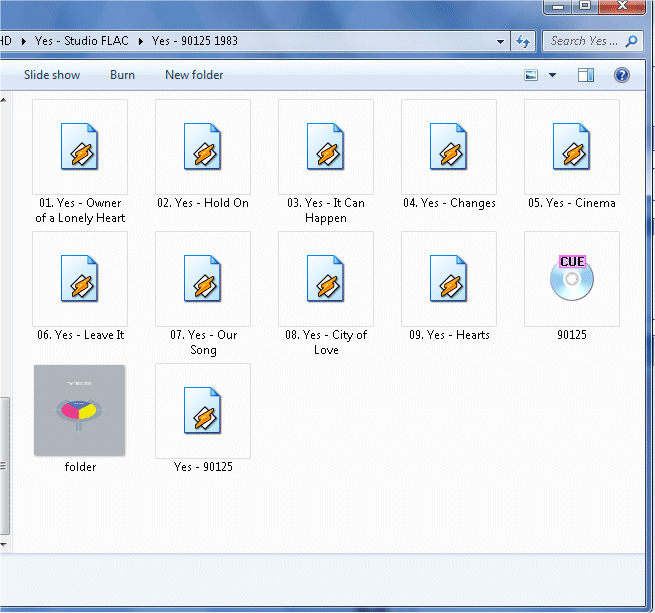The height and width of the screenshot is (613, 655).
Task: Close the Explorer window
Action: click(622, 6)
